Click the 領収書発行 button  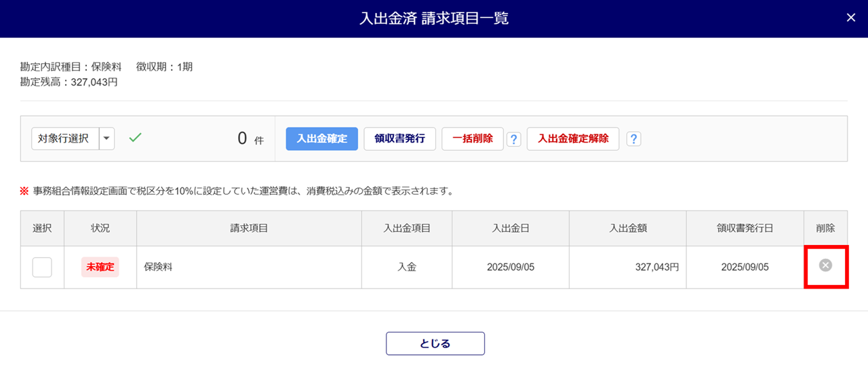click(400, 138)
